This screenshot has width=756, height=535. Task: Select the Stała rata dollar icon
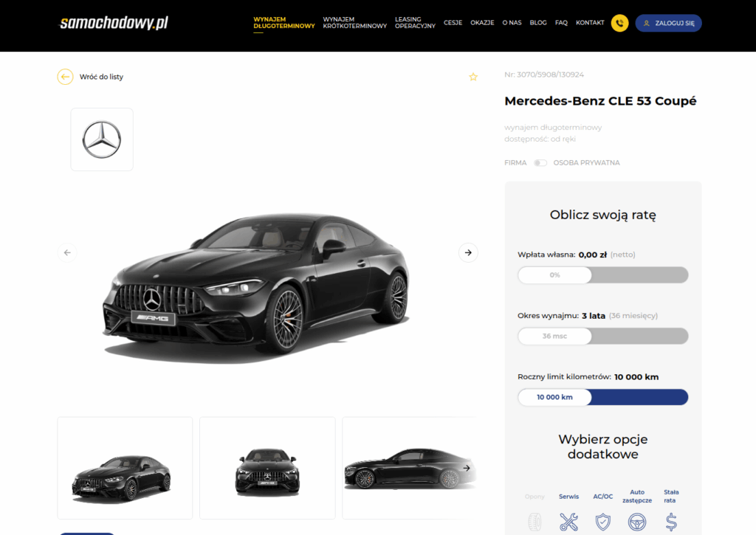coord(671,521)
